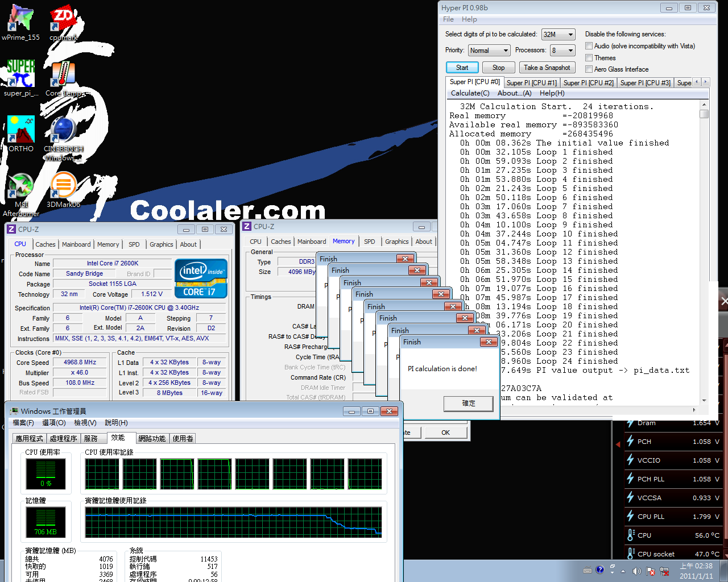Switch to Mainboard tab in left CPU-Z

click(x=76, y=244)
